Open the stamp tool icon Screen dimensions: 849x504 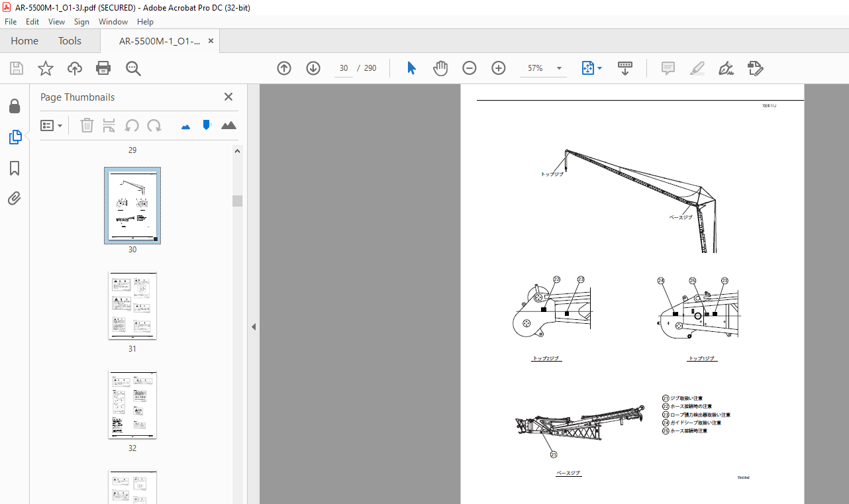pos(756,68)
